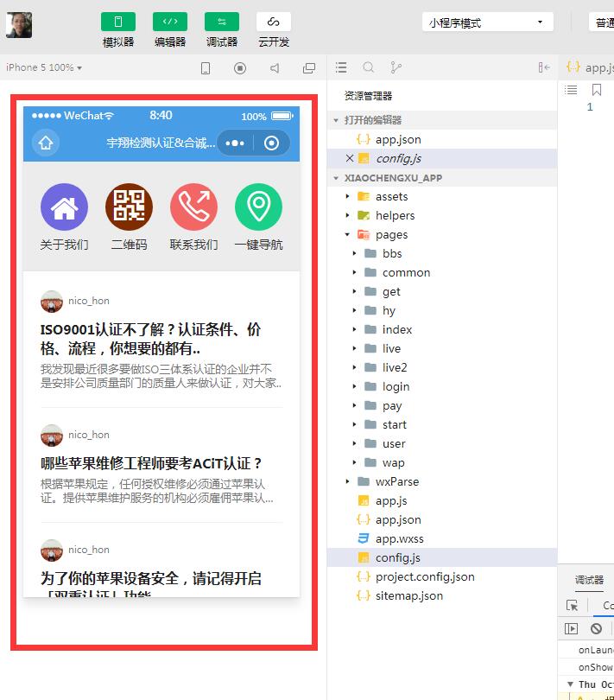Image resolution: width=614 pixels, height=700 pixels.
Task: Open the source control branch icon
Action: [396, 67]
